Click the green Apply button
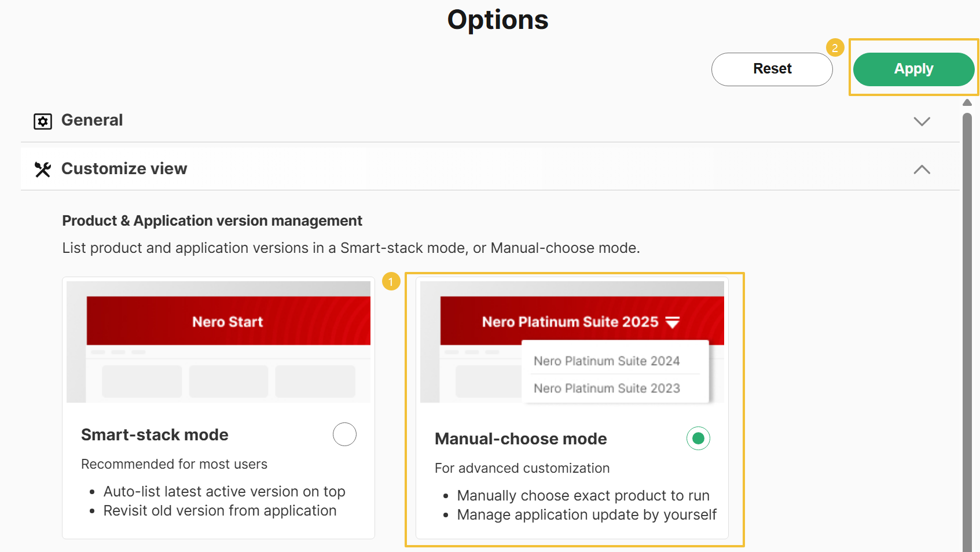980x552 pixels. tap(913, 69)
